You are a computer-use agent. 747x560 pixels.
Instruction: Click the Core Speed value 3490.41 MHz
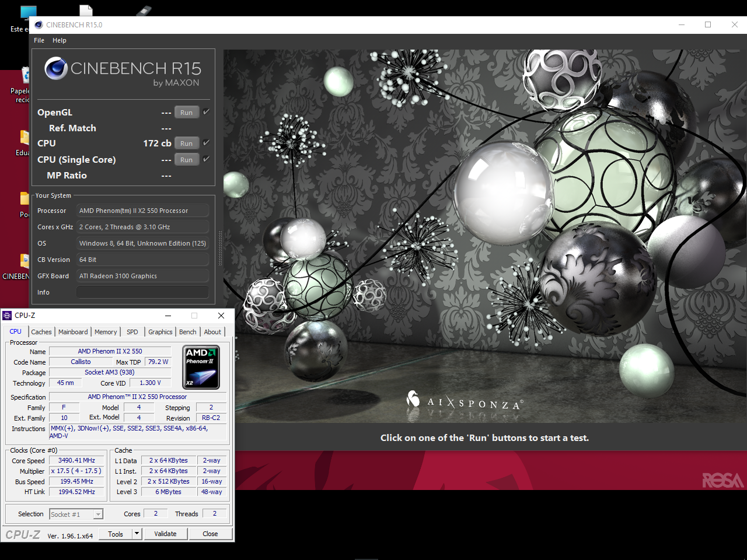click(77, 460)
